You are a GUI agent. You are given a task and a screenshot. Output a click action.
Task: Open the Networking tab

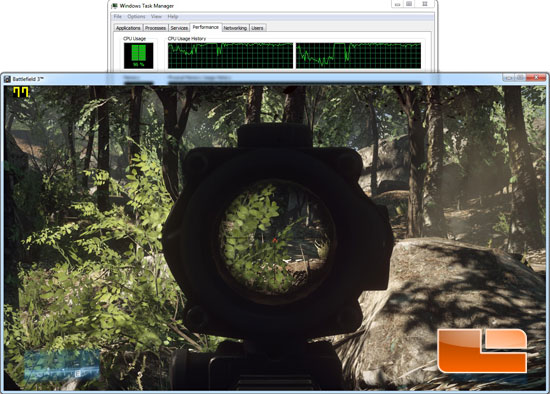235,28
